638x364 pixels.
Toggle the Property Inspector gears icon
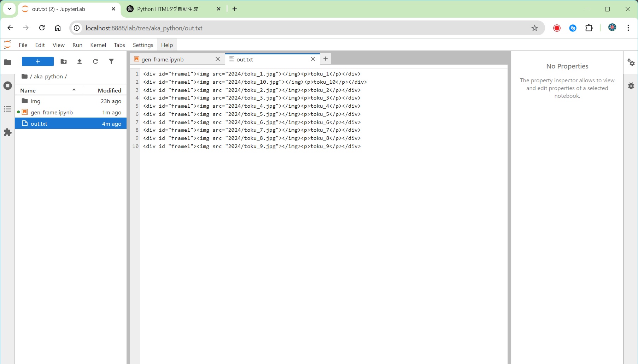pyautogui.click(x=631, y=62)
